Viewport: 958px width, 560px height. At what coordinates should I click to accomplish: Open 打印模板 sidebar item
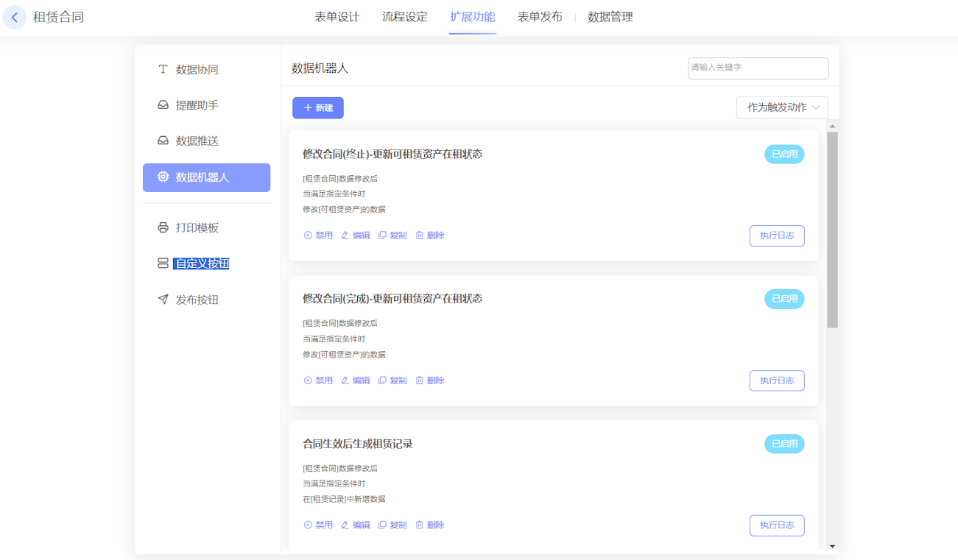tap(197, 227)
